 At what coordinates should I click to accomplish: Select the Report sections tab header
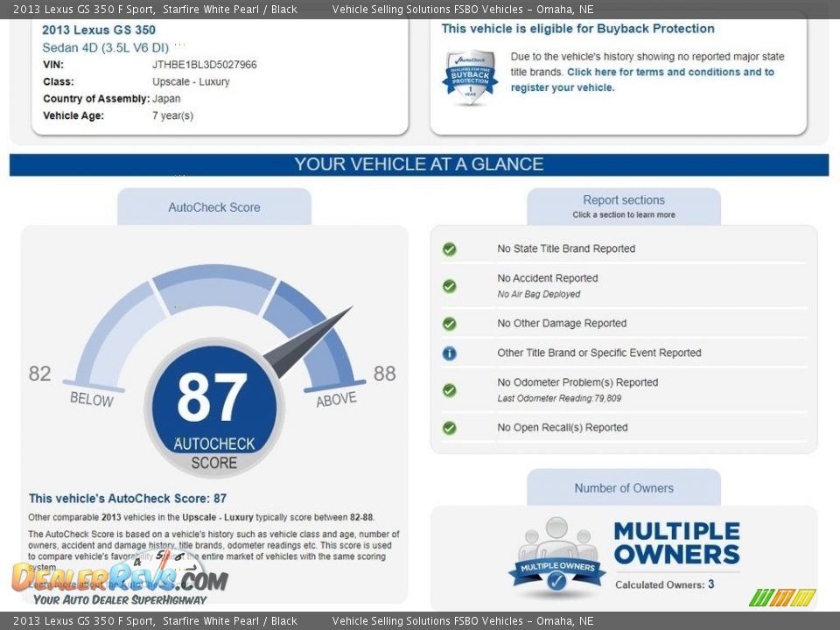point(624,206)
